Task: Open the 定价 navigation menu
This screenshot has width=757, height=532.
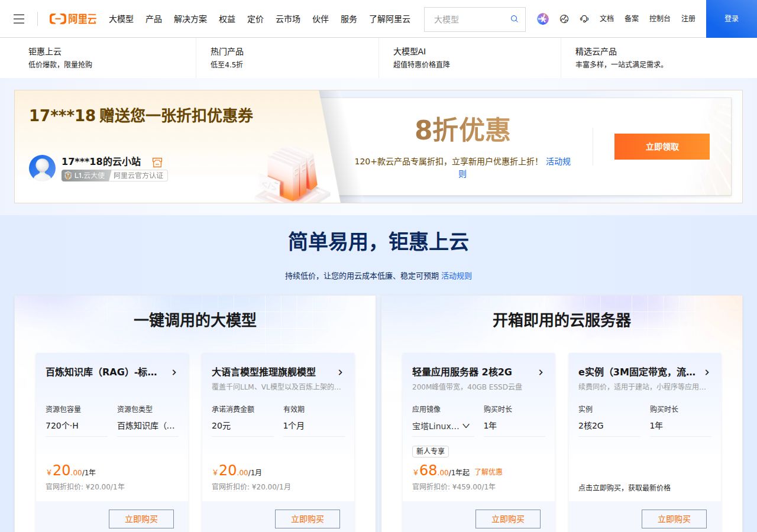Action: (x=255, y=19)
